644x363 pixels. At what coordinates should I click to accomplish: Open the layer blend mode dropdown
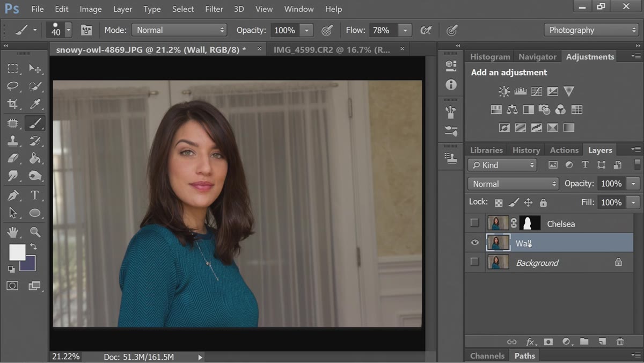pyautogui.click(x=513, y=184)
